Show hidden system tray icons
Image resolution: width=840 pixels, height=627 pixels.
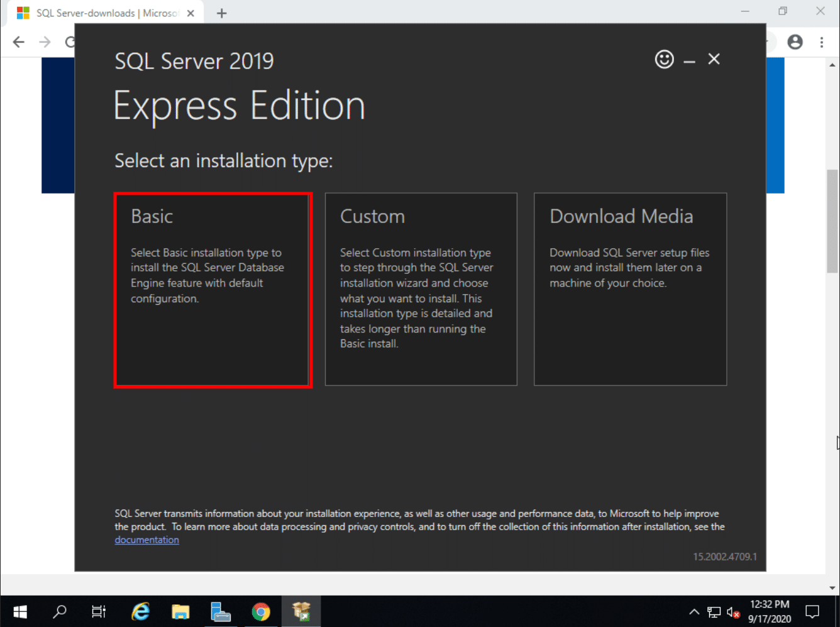[694, 612]
